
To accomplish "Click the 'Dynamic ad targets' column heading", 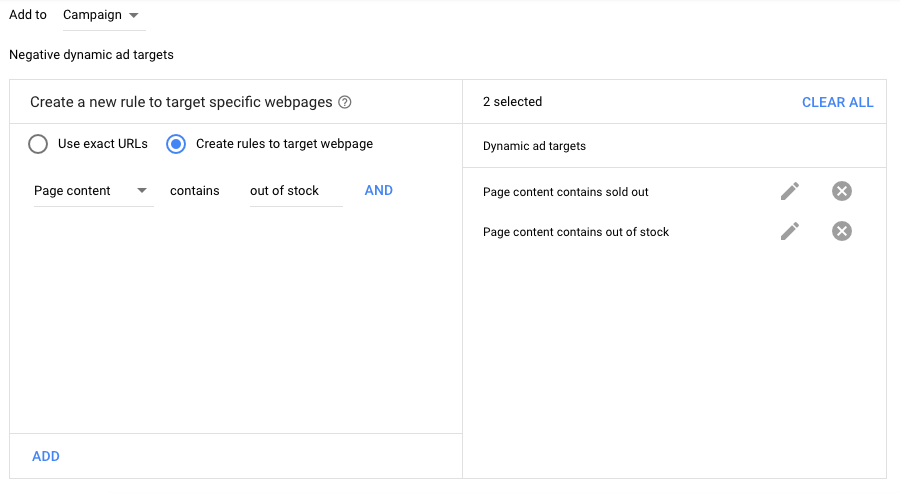I will [534, 146].
